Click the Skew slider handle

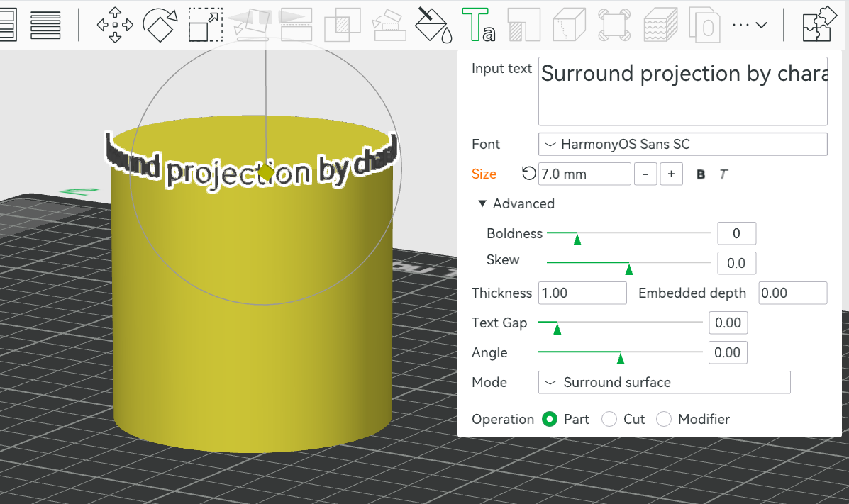coord(628,269)
